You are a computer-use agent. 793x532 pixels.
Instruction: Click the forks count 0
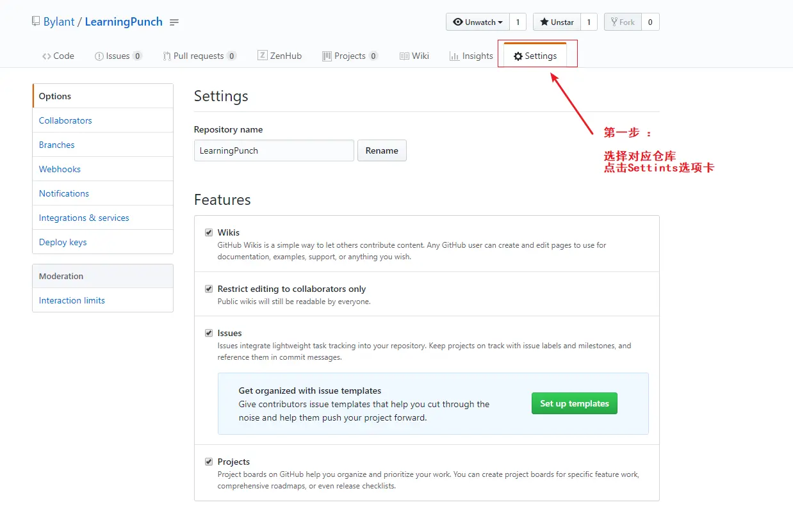[650, 22]
